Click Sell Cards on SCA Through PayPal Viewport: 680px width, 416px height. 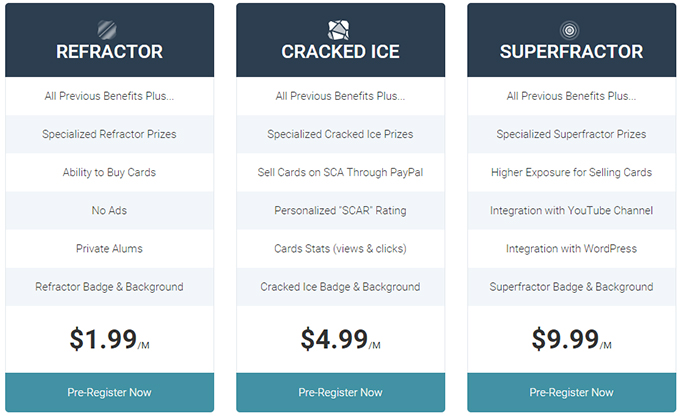click(340, 172)
